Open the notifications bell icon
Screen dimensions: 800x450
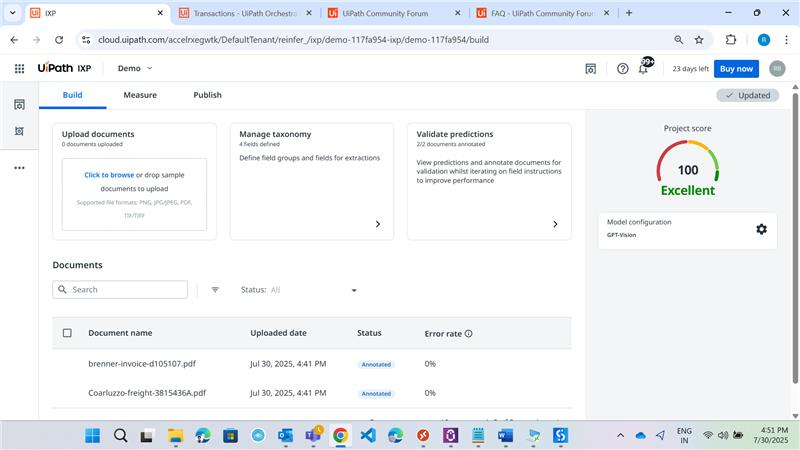coord(644,68)
